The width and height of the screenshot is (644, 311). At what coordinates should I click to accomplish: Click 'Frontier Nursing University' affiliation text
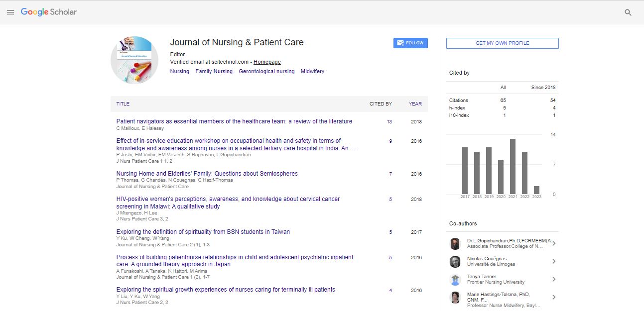tap(496, 282)
